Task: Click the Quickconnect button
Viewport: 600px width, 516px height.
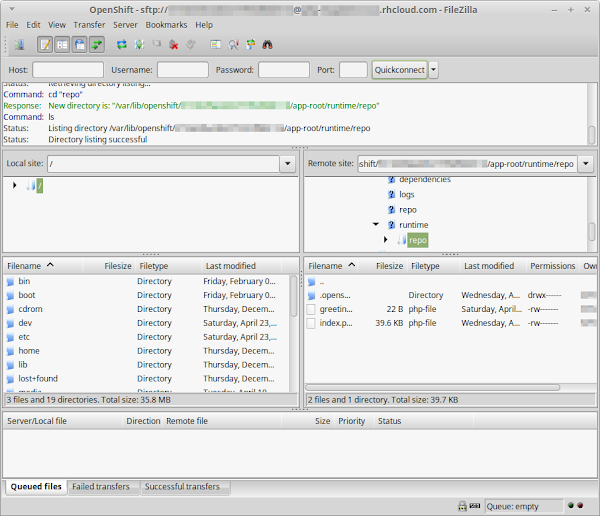Action: [x=399, y=70]
